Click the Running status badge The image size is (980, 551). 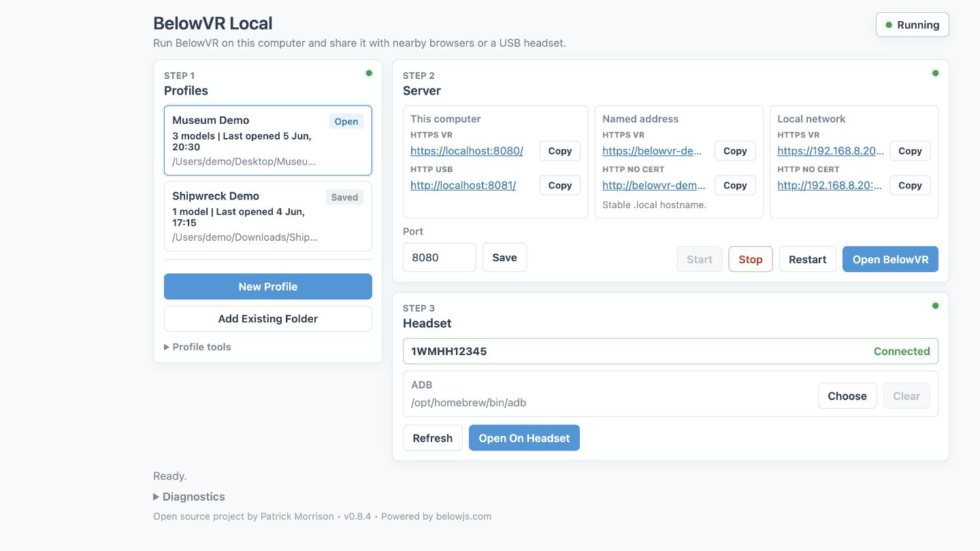pos(912,25)
